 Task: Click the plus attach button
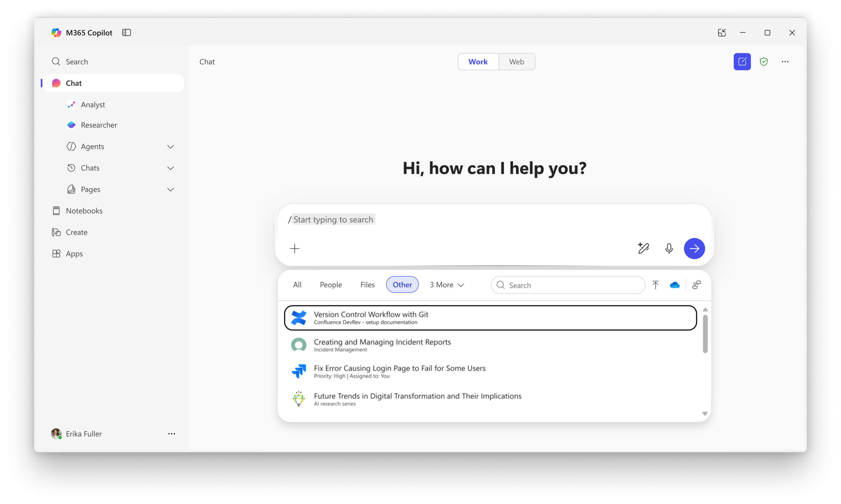click(295, 249)
